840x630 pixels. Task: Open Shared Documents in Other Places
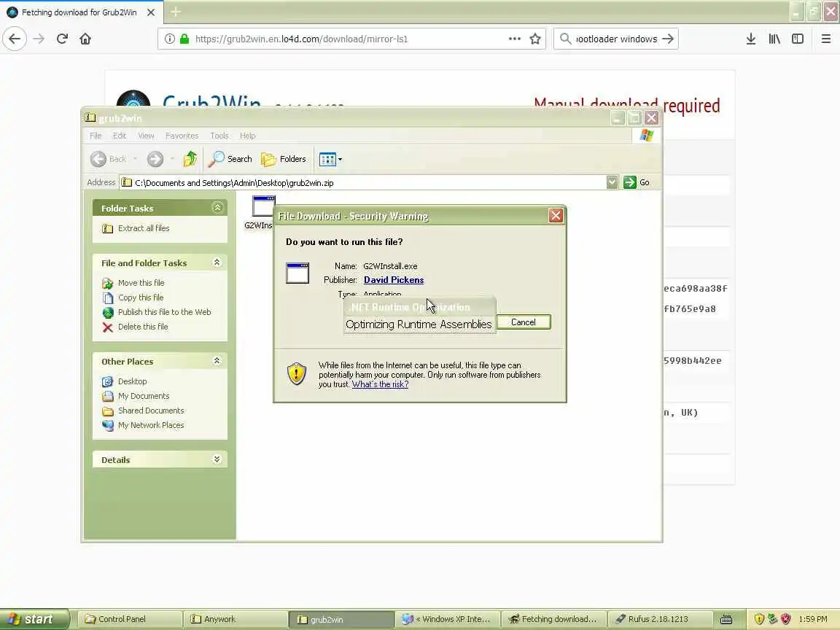point(150,411)
